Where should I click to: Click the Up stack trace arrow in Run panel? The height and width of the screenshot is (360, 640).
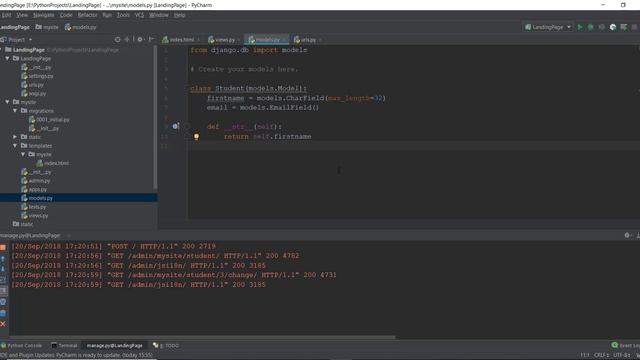click(x=3, y=259)
